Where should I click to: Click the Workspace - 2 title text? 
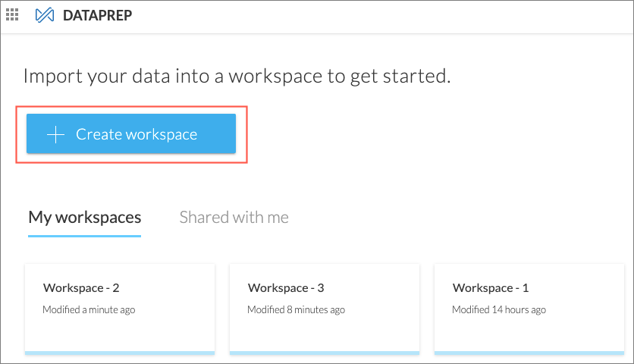tap(81, 288)
